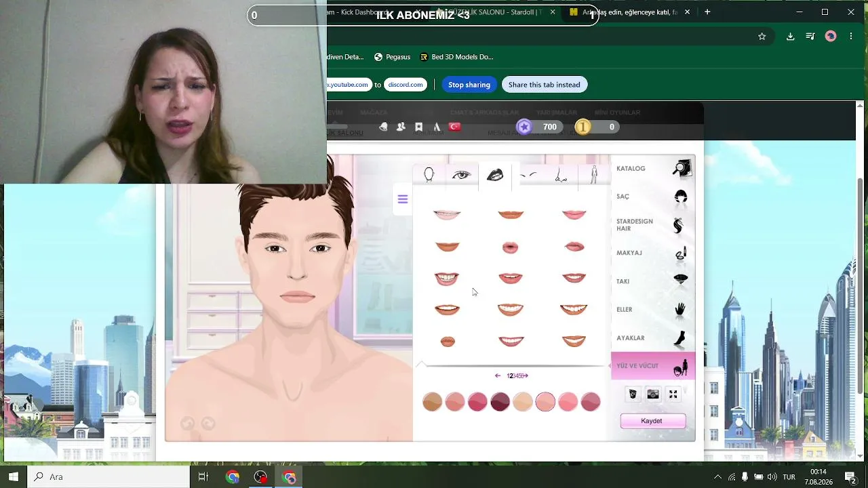The height and width of the screenshot is (488, 868).
Task: Click page vertical scrollbar thumb
Action: point(861,285)
